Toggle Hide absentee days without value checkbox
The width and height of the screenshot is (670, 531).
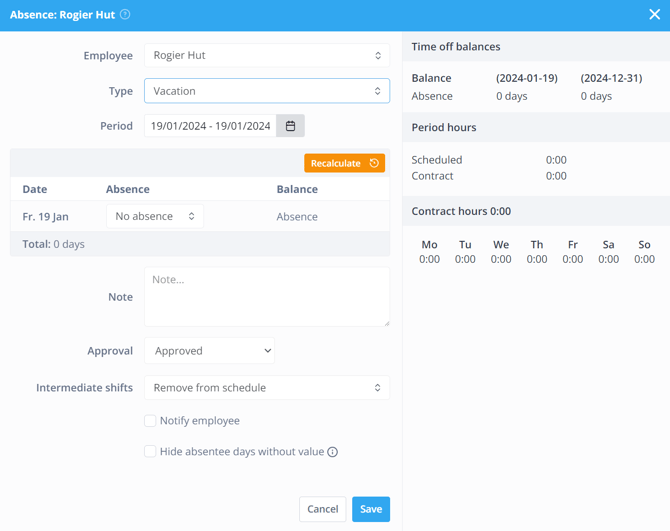point(150,452)
